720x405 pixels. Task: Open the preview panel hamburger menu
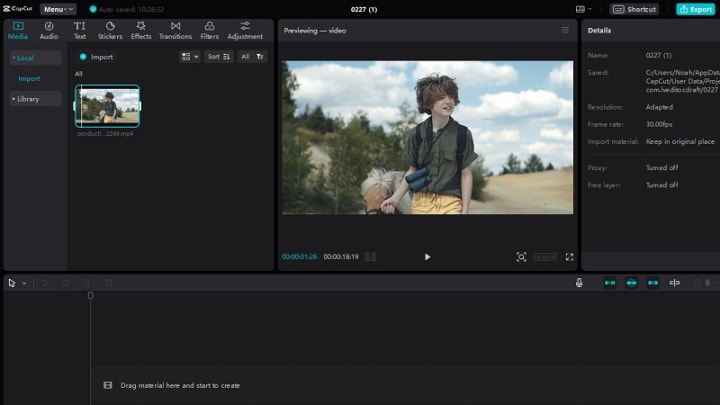[565, 30]
